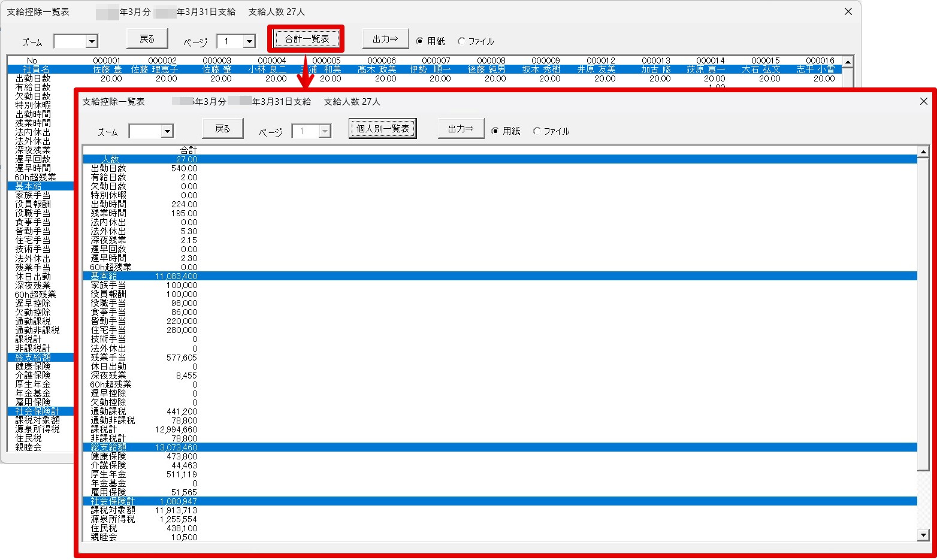The width and height of the screenshot is (940, 560).
Task: Close the back 支給控除一覧表 window
Action: point(848,11)
